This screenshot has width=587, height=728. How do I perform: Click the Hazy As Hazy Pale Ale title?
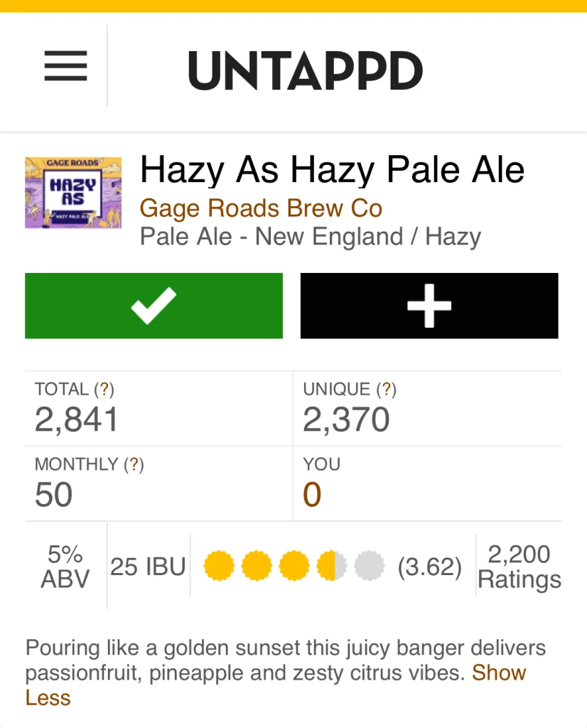point(332,171)
